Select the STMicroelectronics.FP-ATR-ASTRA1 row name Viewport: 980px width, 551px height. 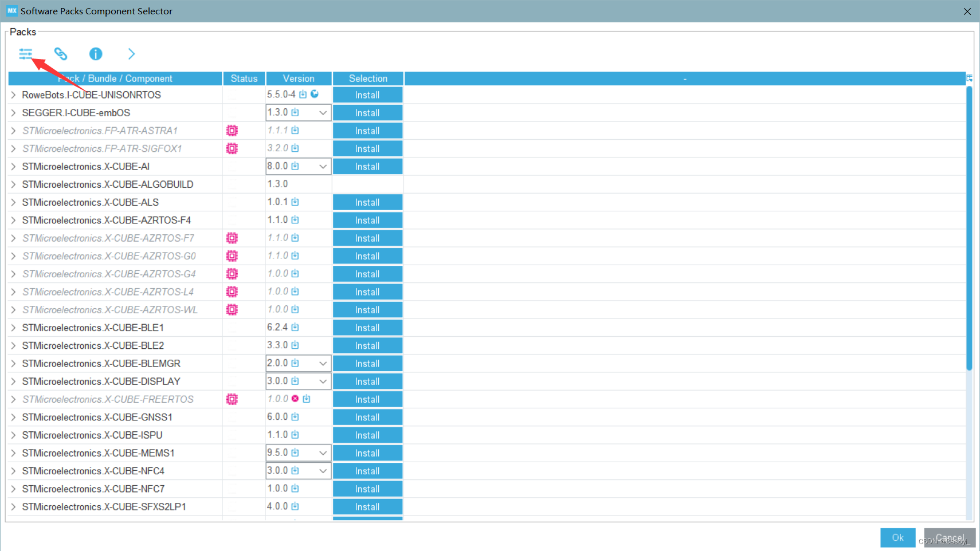[100, 131]
